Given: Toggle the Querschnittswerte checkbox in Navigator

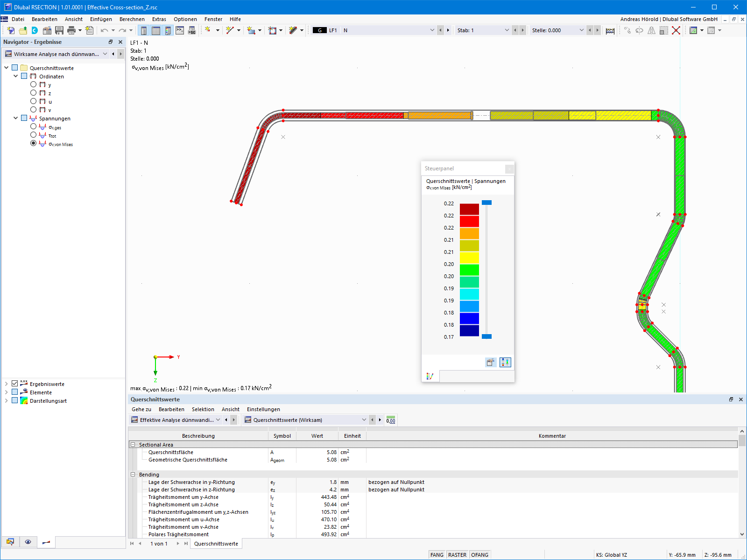Looking at the screenshot, I should tap(15, 68).
